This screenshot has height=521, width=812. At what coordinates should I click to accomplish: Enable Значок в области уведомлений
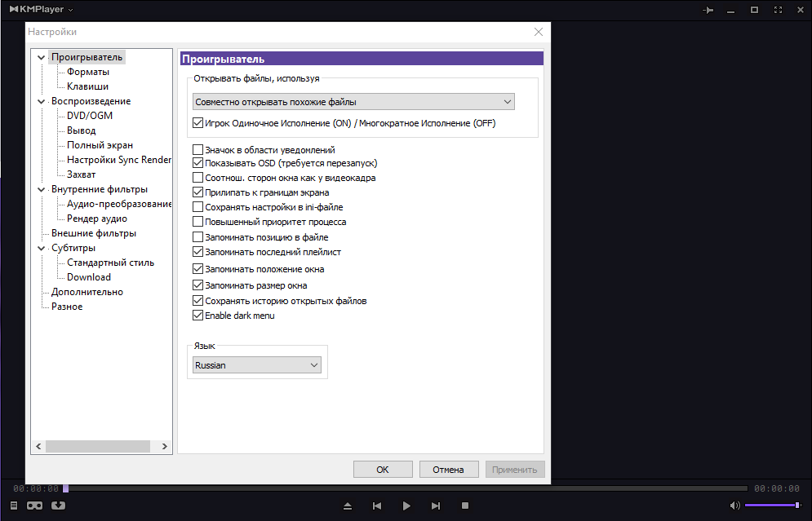point(197,150)
